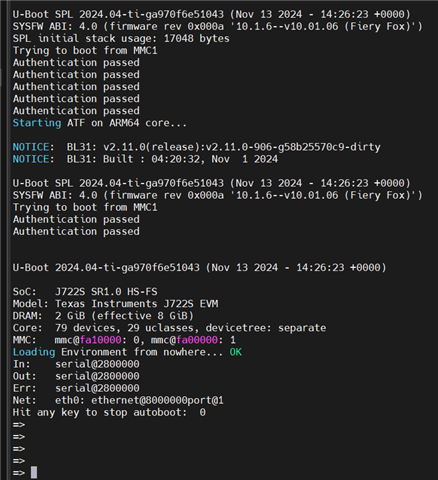Click the green OK status text

[236, 352]
